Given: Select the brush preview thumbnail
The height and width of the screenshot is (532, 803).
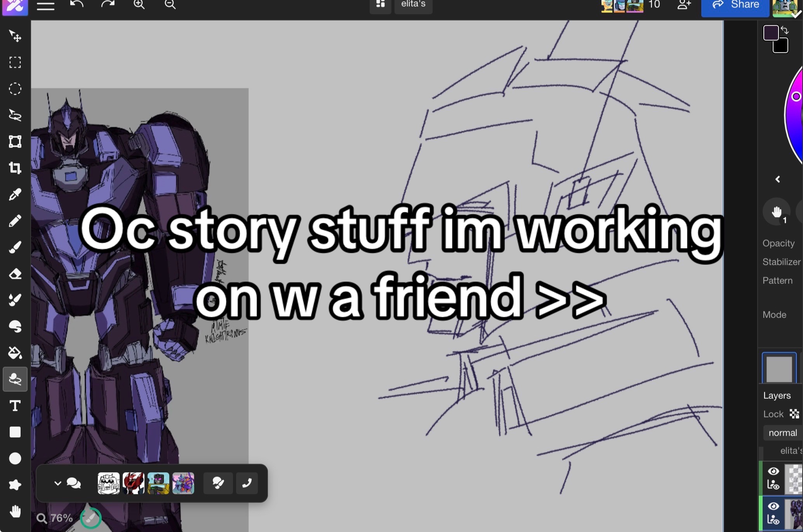Looking at the screenshot, I should pos(779,368).
